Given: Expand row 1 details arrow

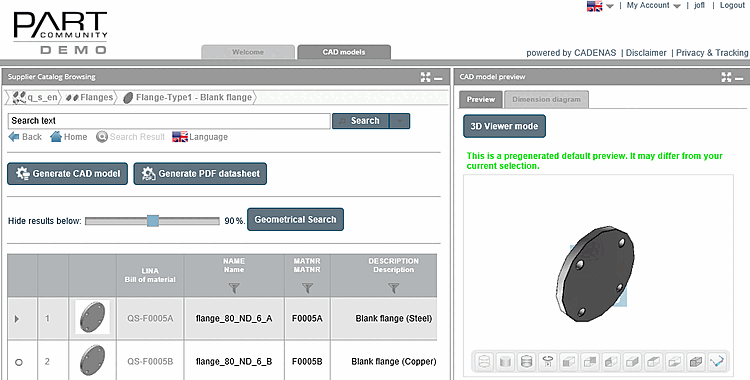Looking at the screenshot, I should coord(17,318).
